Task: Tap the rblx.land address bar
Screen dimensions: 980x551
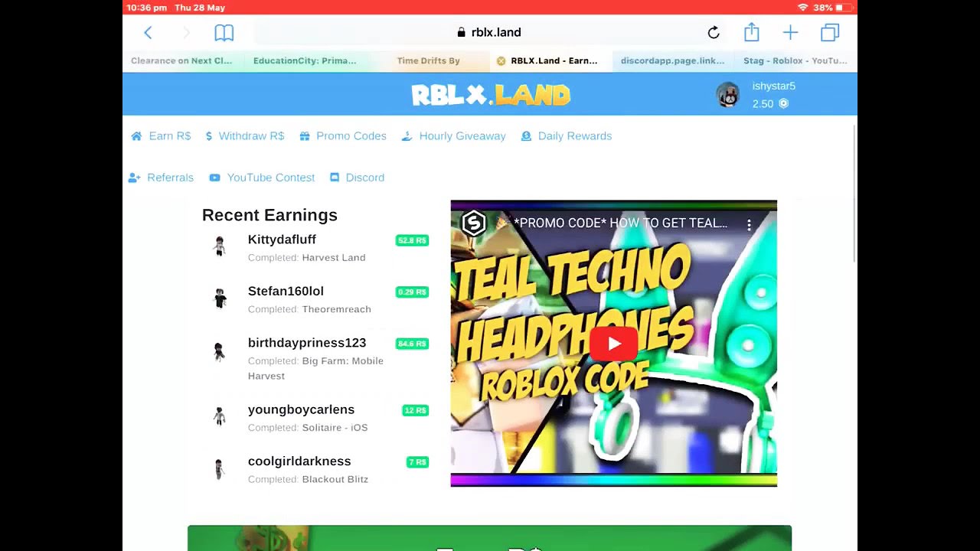Action: click(490, 32)
